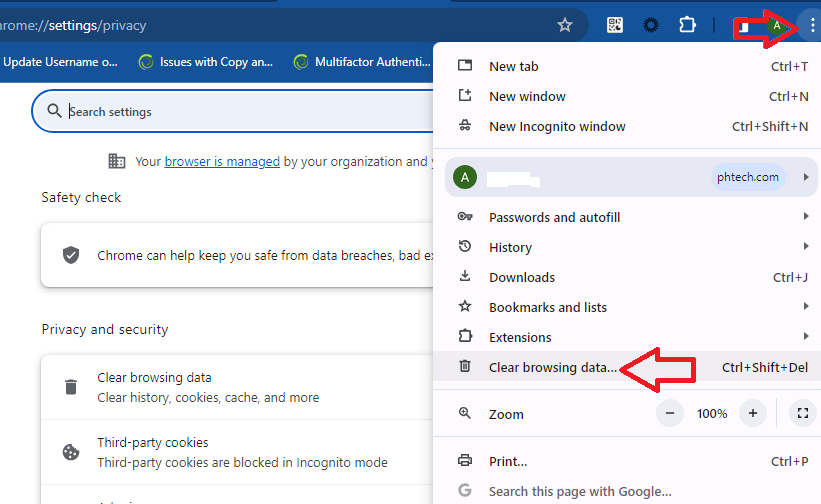Click the Safety check card text
The height and width of the screenshot is (504, 821).
pyautogui.click(x=265, y=255)
